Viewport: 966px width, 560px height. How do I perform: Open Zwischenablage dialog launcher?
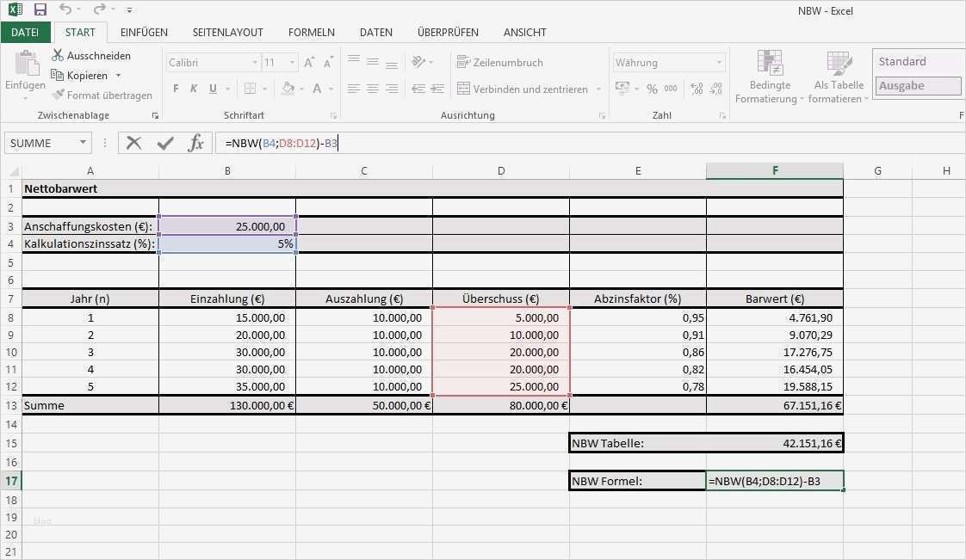point(155,115)
